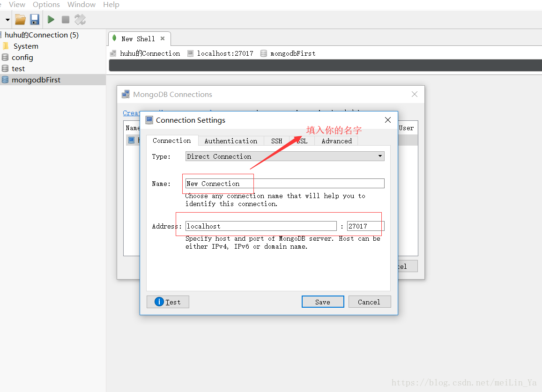Click the save floppy disk icon

coord(35,20)
